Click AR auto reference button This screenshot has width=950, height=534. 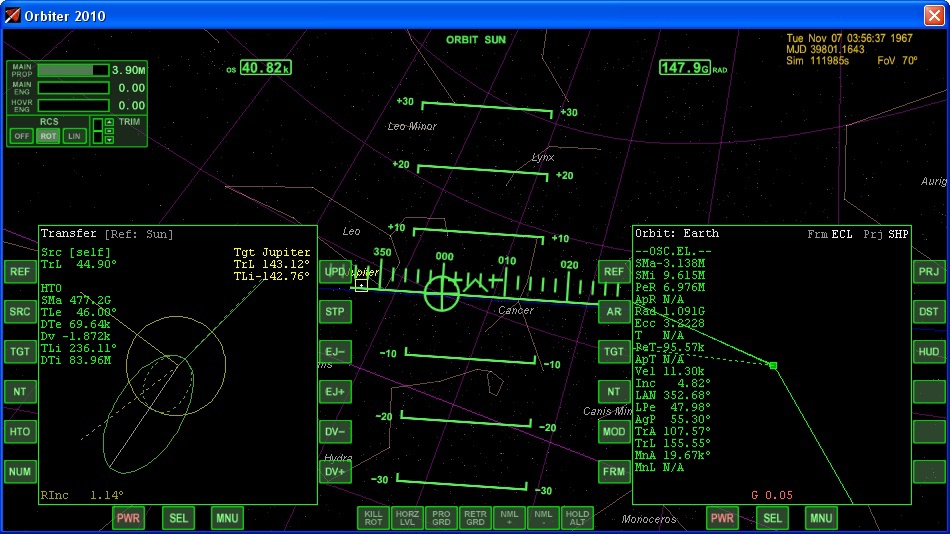click(x=614, y=312)
